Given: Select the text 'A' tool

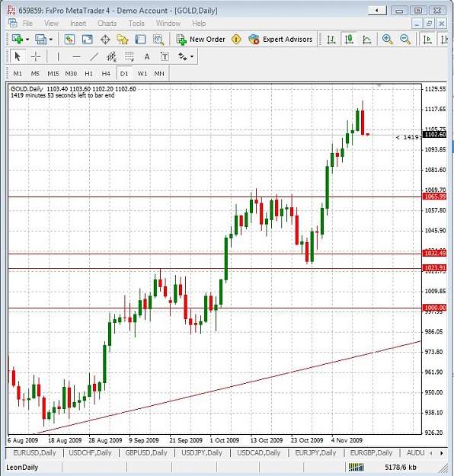Looking at the screenshot, I should click(147, 56).
